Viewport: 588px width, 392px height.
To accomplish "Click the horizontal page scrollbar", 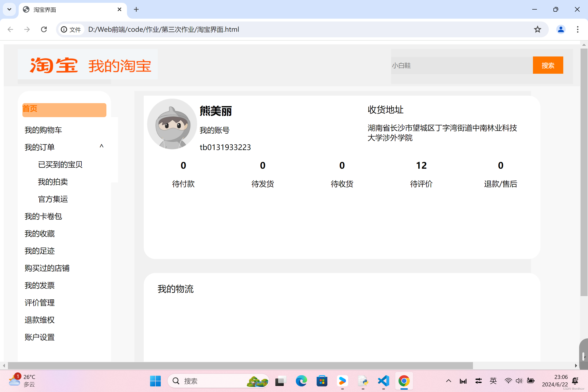I will pos(240,365).
